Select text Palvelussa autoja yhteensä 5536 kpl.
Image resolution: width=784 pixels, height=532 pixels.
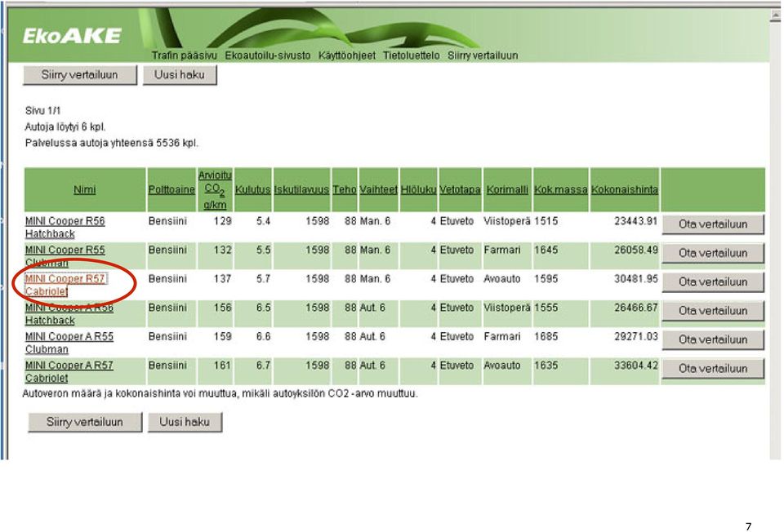click(112, 143)
